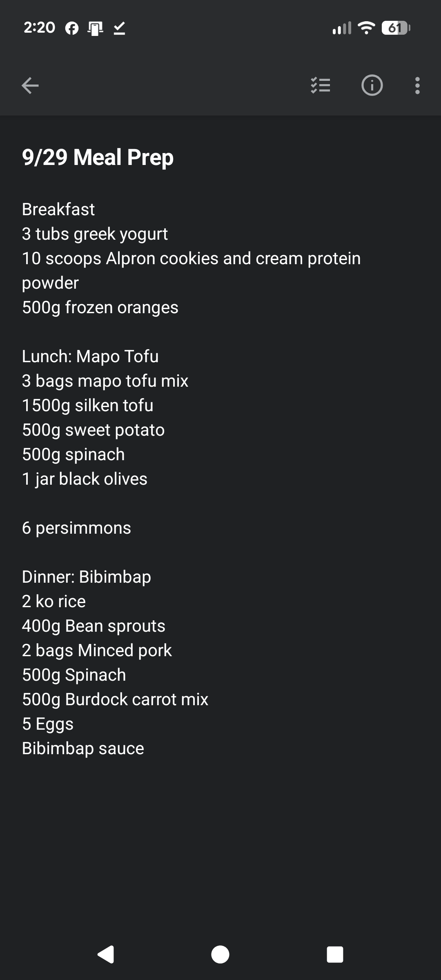The height and width of the screenshot is (980, 441).
Task: Tap the Facebook notification icon
Action: click(72, 28)
